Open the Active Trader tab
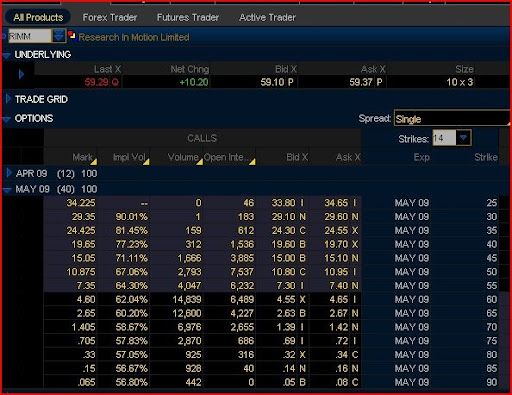 [267, 17]
